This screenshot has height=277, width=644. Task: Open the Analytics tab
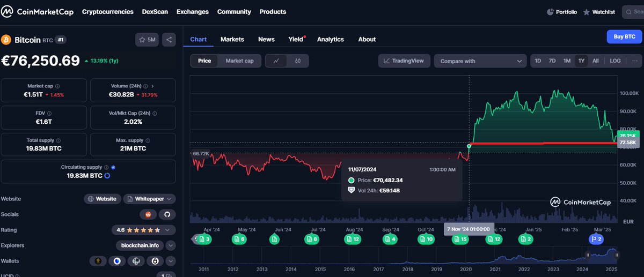331,39
